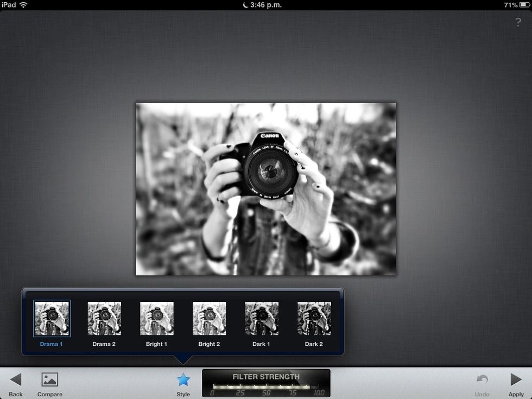Select the Drama 1 thumbnail
This screenshot has width=532, height=399.
click(52, 318)
